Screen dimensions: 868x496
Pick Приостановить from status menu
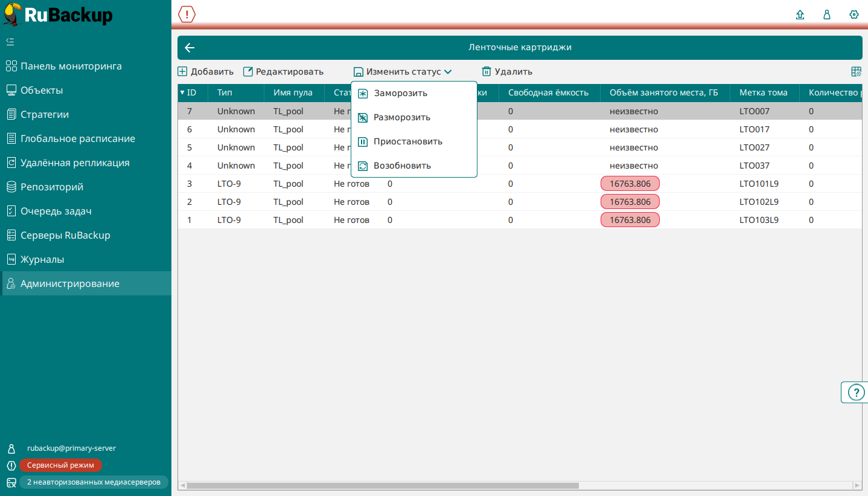click(407, 141)
